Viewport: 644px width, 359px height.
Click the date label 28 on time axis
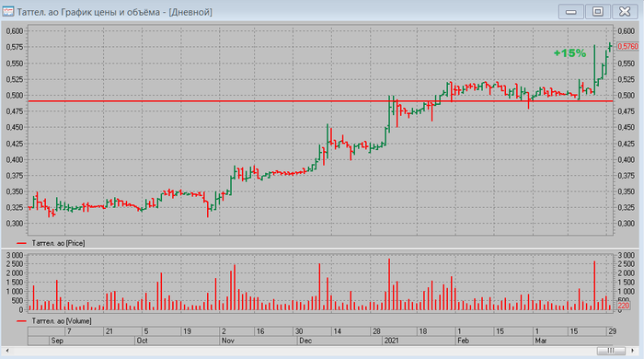coord(375,331)
